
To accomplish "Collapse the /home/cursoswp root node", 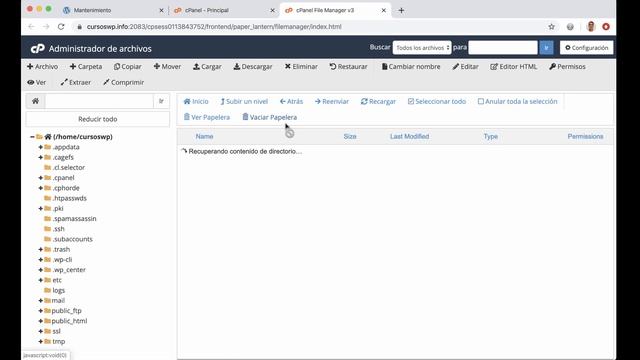I will coord(32,137).
